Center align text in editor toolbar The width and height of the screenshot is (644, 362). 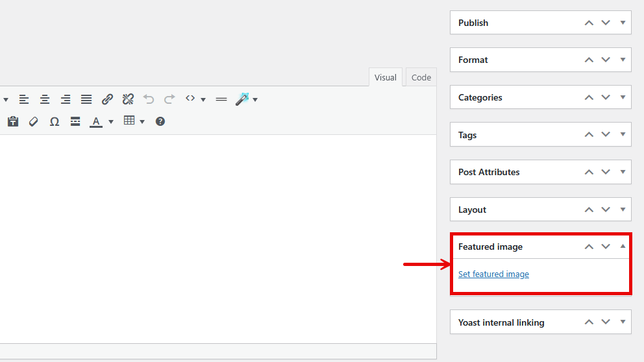tap(45, 99)
